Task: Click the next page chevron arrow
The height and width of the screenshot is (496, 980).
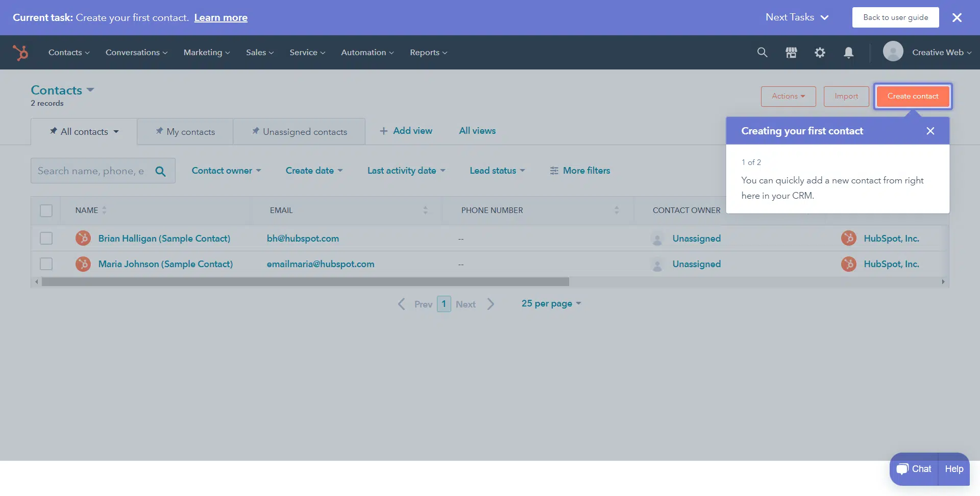Action: coord(491,304)
